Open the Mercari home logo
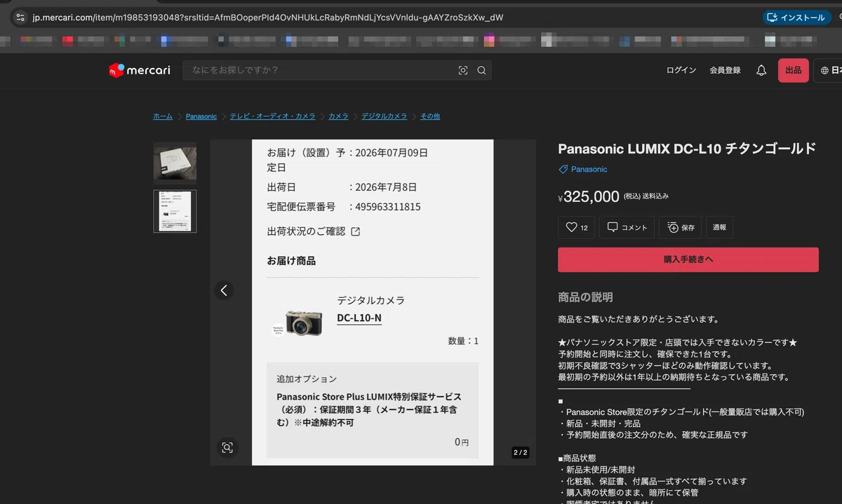 click(140, 70)
